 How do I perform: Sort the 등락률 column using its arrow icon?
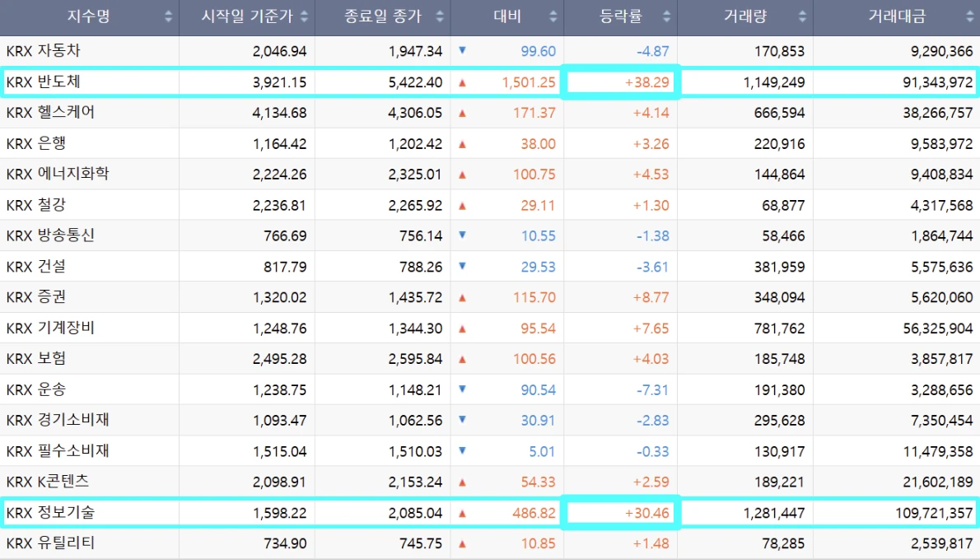click(666, 16)
